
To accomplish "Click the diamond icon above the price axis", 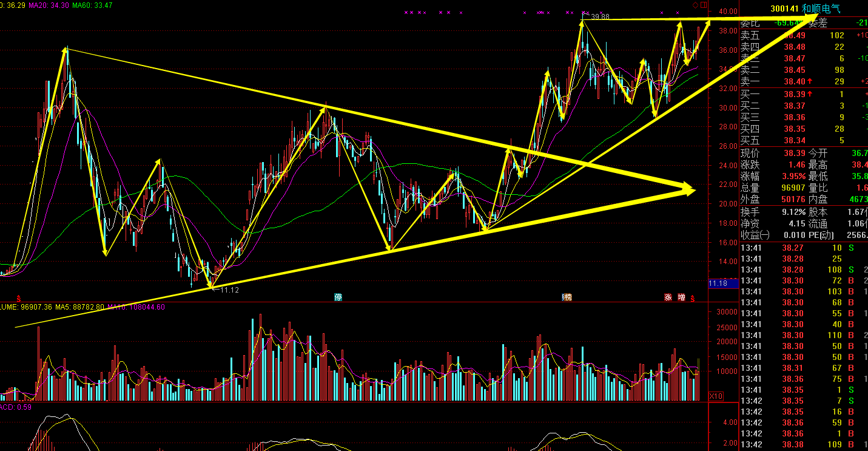I will (x=695, y=5).
